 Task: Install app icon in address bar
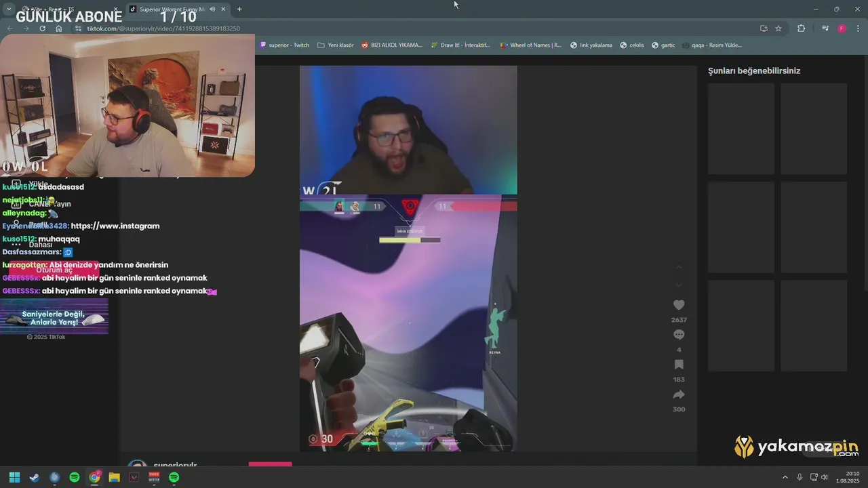(x=764, y=28)
